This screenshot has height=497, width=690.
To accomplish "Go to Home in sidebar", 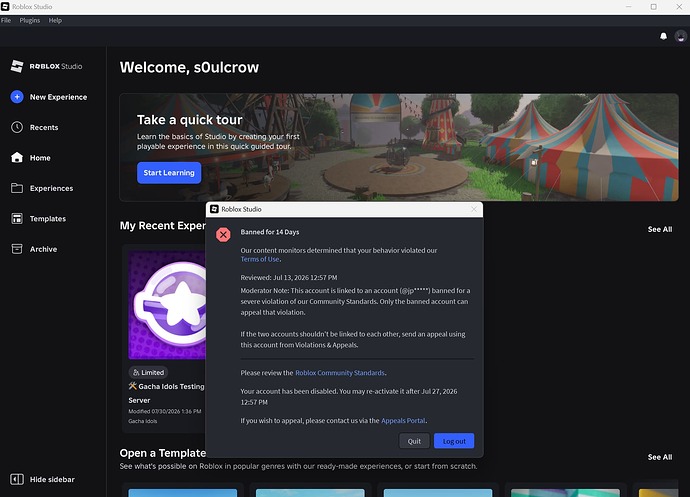I will 40,158.
